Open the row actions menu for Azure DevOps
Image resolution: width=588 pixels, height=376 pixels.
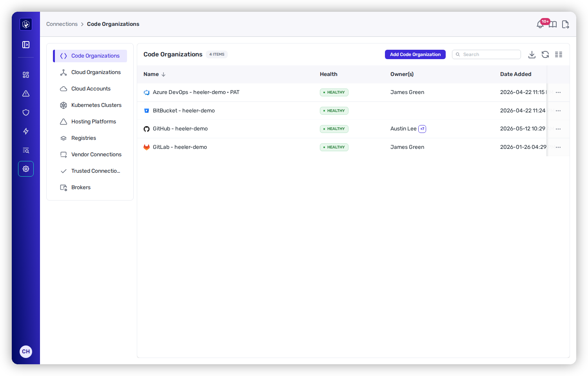(558, 92)
